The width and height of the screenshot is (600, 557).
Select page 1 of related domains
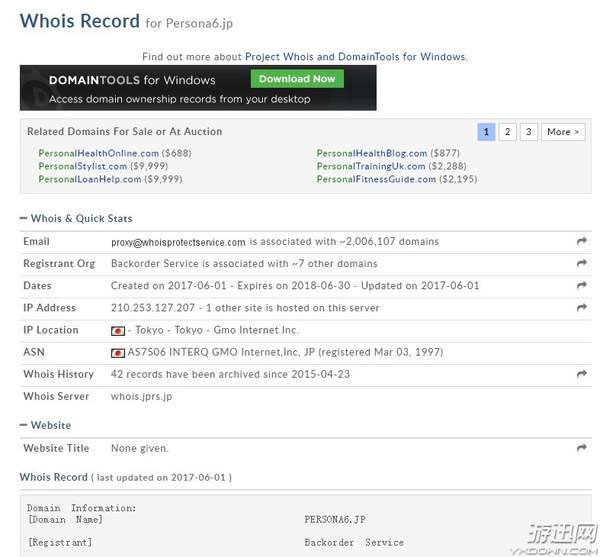(x=486, y=132)
